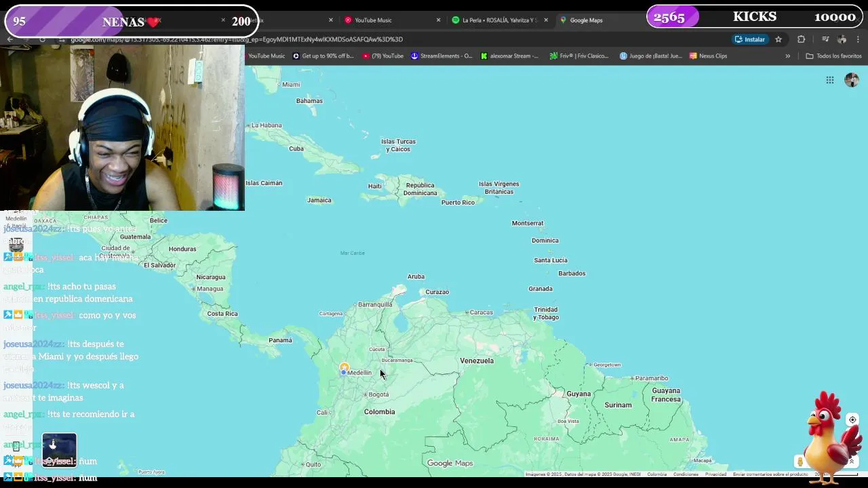Click the Surinam map label
The image size is (868, 488).
pyautogui.click(x=618, y=405)
